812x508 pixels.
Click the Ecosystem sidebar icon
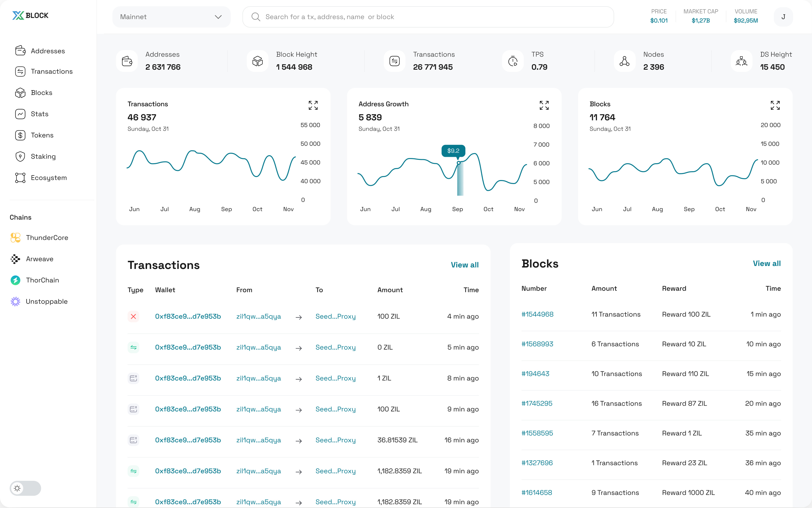coord(20,178)
